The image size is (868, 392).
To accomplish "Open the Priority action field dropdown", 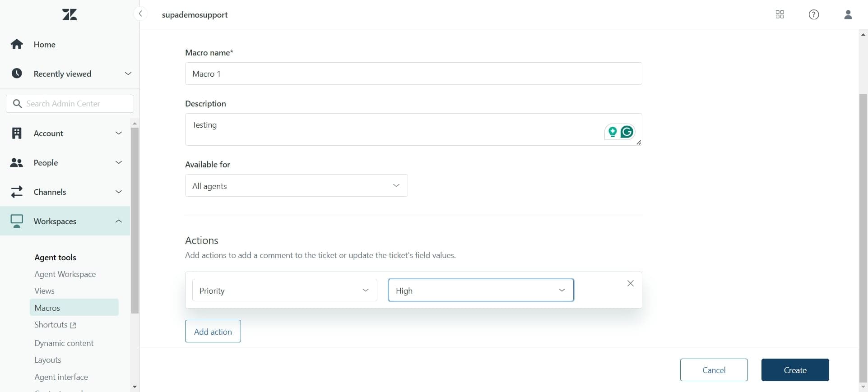I will 284,291.
